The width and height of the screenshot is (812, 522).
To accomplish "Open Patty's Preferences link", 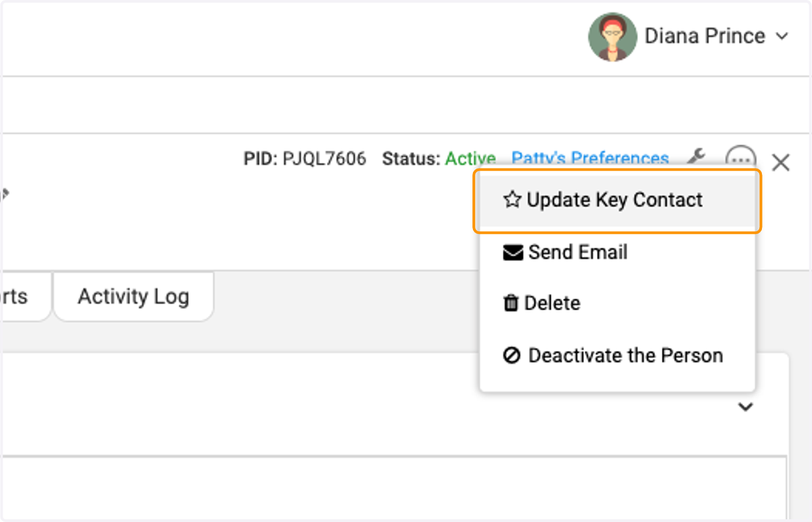I will coord(590,158).
